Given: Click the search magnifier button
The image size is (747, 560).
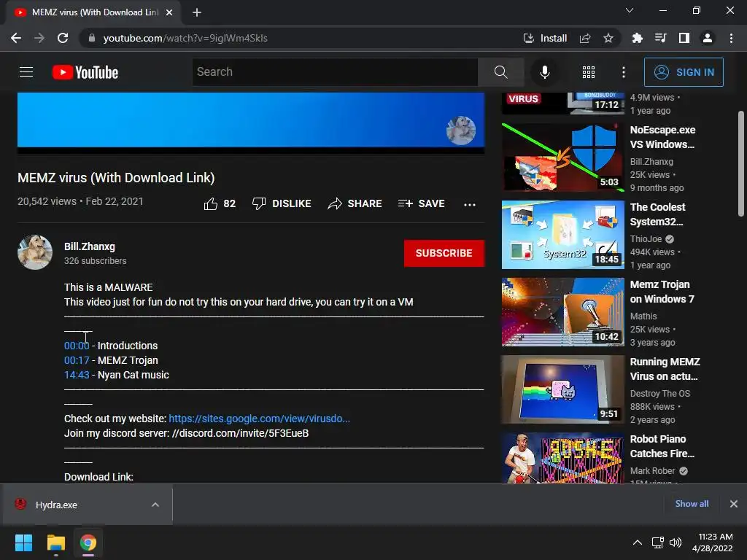Looking at the screenshot, I should click(500, 72).
